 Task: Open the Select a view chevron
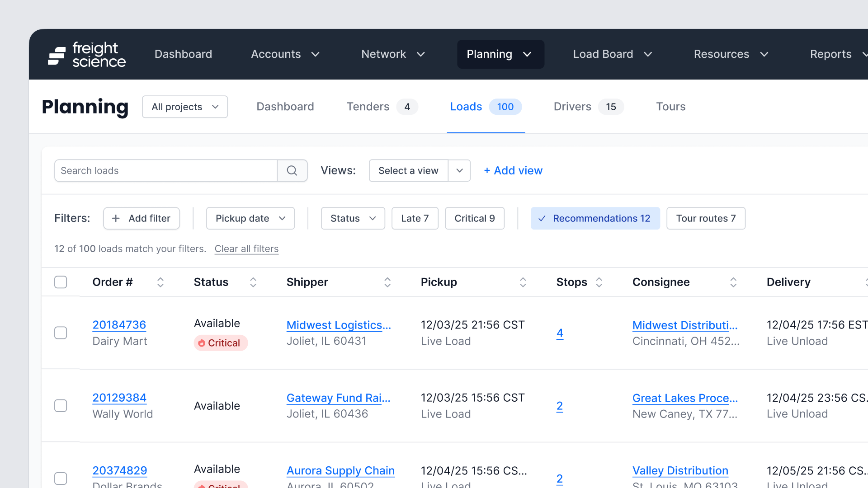point(459,171)
